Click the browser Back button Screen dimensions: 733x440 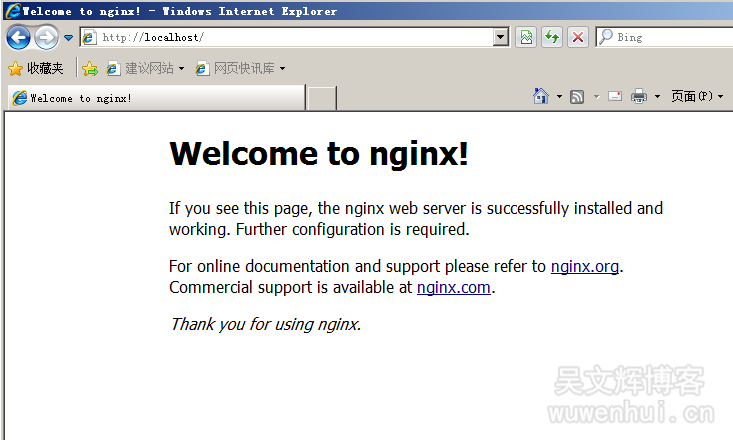point(18,38)
